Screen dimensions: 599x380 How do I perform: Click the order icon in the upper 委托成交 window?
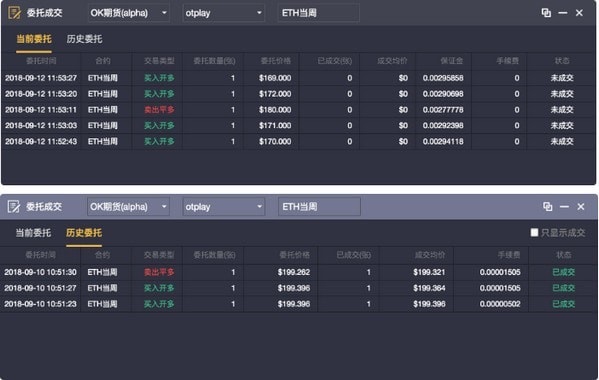point(15,13)
